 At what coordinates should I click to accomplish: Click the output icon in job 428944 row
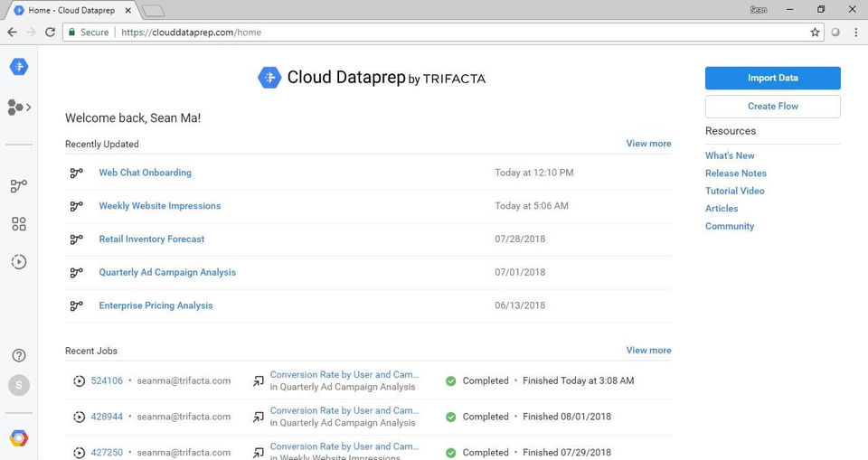coord(259,417)
